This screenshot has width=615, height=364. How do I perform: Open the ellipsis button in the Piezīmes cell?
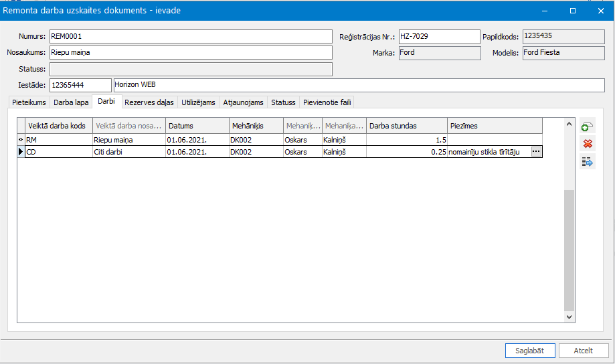click(536, 152)
